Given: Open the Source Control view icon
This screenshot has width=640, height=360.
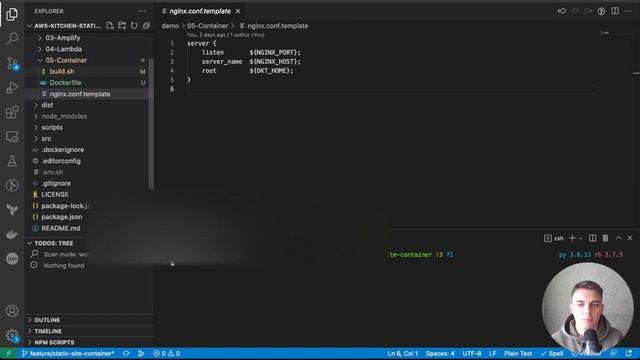Looking at the screenshot, I should pyautogui.click(x=12, y=63).
